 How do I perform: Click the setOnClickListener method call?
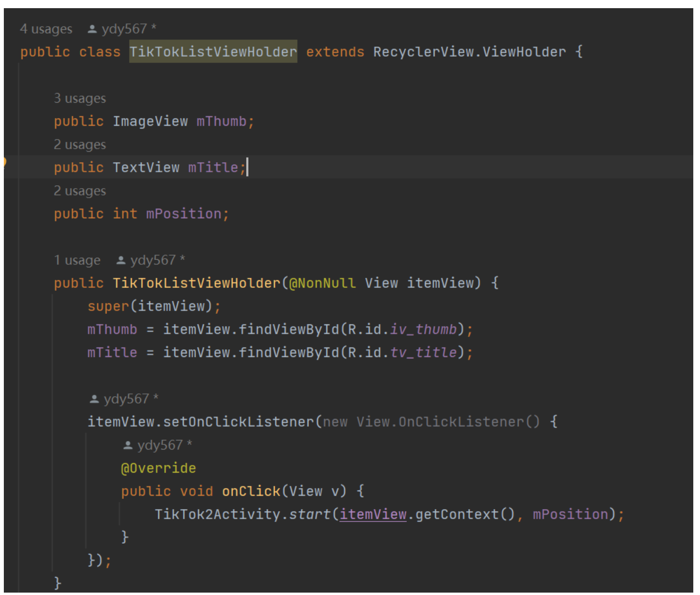tap(238, 422)
